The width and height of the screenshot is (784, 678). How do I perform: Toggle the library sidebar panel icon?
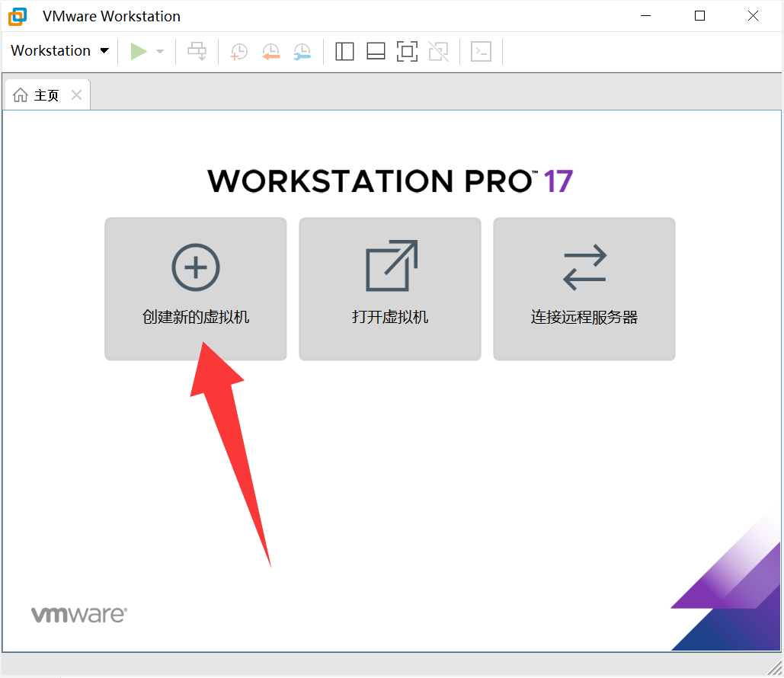(344, 51)
